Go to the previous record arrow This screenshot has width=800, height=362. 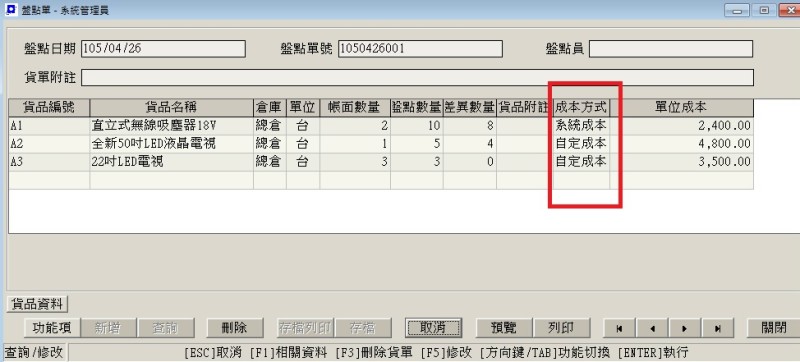point(652,328)
